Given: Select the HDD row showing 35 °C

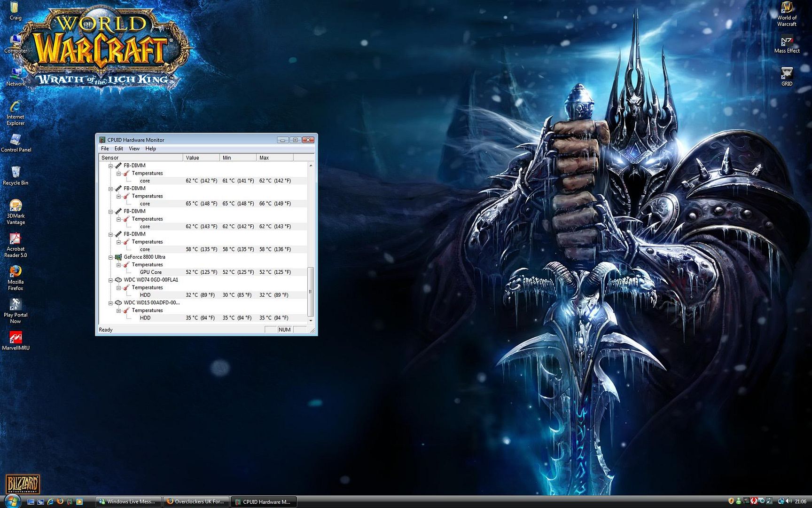Looking at the screenshot, I should pos(203,318).
